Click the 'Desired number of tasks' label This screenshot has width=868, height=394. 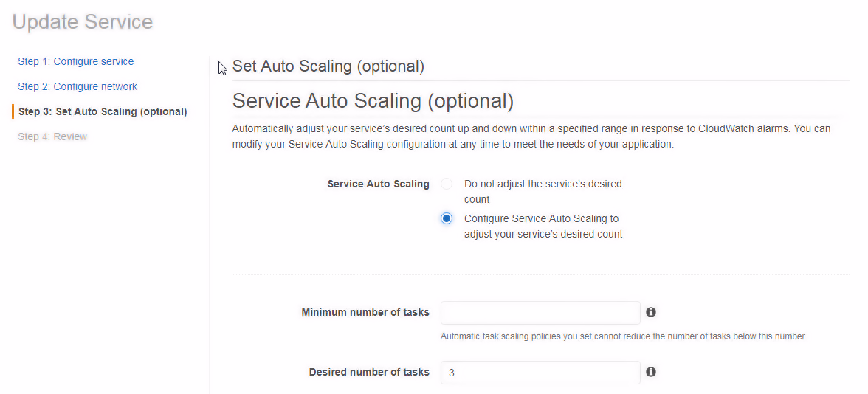click(369, 372)
